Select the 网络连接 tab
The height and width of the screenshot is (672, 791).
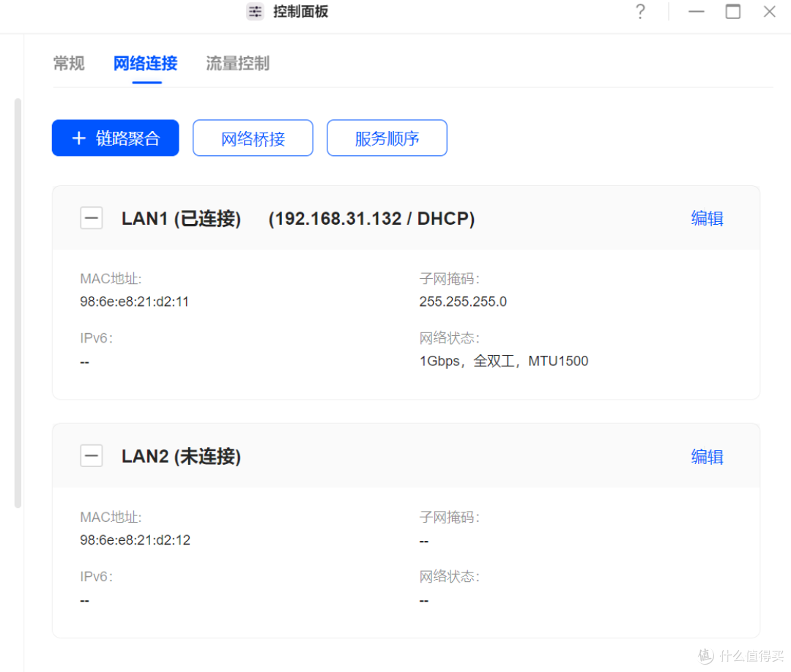pyautogui.click(x=145, y=64)
